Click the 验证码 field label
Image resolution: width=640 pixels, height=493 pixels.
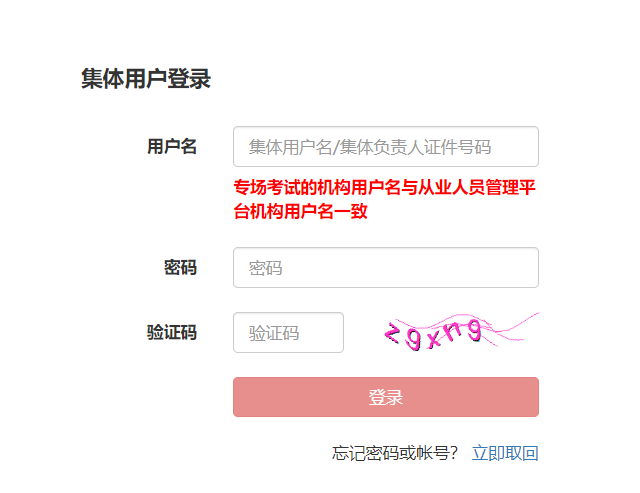pyautogui.click(x=172, y=333)
